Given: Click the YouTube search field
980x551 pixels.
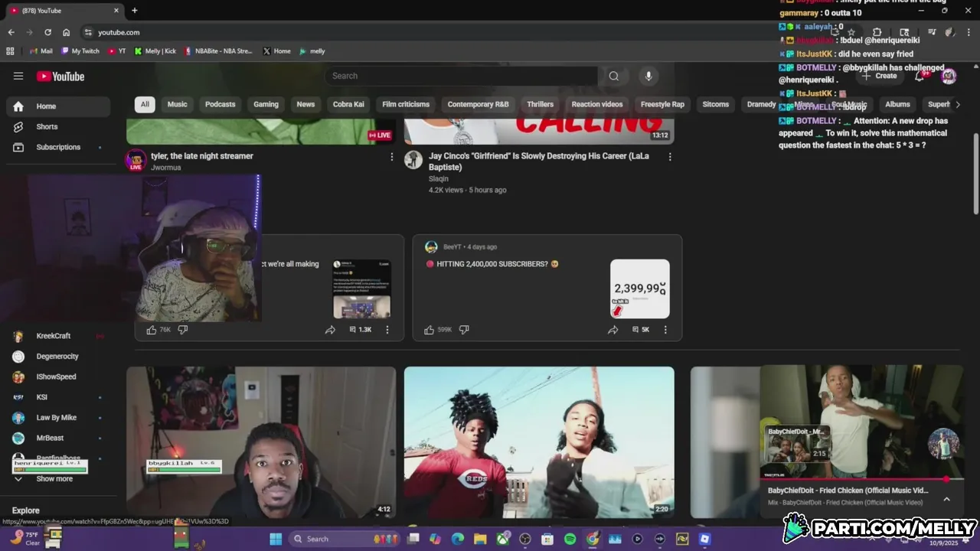Looking at the screenshot, I should (x=461, y=76).
